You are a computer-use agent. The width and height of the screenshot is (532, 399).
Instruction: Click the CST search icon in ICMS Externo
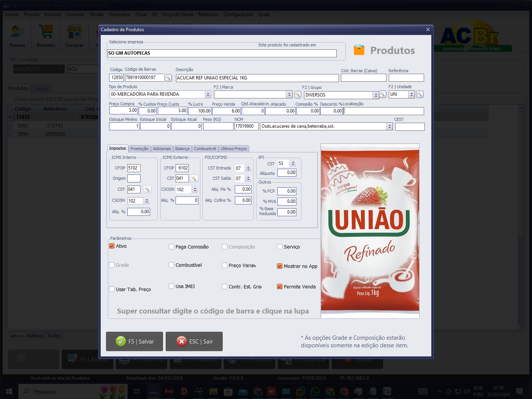coord(194,178)
